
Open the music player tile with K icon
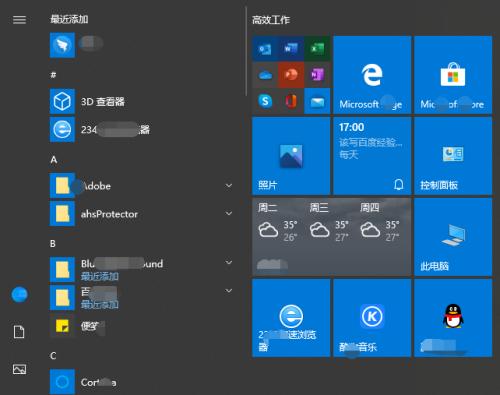372,318
